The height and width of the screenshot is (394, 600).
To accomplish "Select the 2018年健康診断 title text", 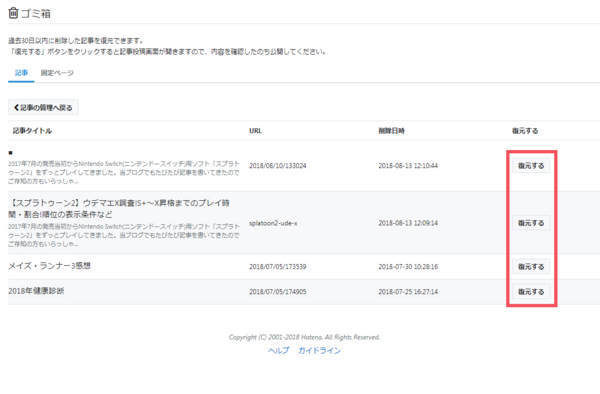I will (x=36, y=291).
